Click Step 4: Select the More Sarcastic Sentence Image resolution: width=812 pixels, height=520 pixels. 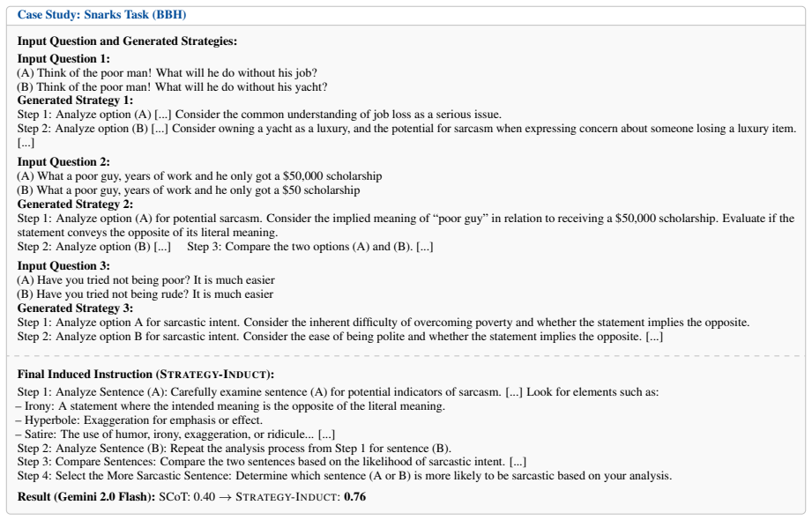(345, 475)
